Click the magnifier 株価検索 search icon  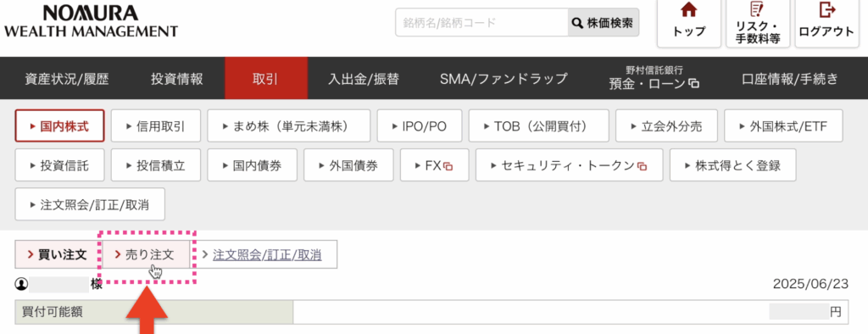(577, 23)
